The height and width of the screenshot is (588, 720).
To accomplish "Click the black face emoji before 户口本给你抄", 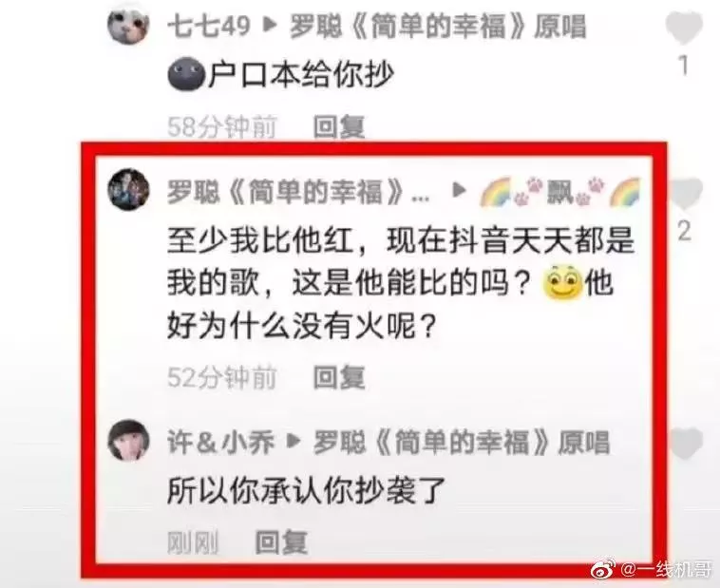I will coord(186,74).
